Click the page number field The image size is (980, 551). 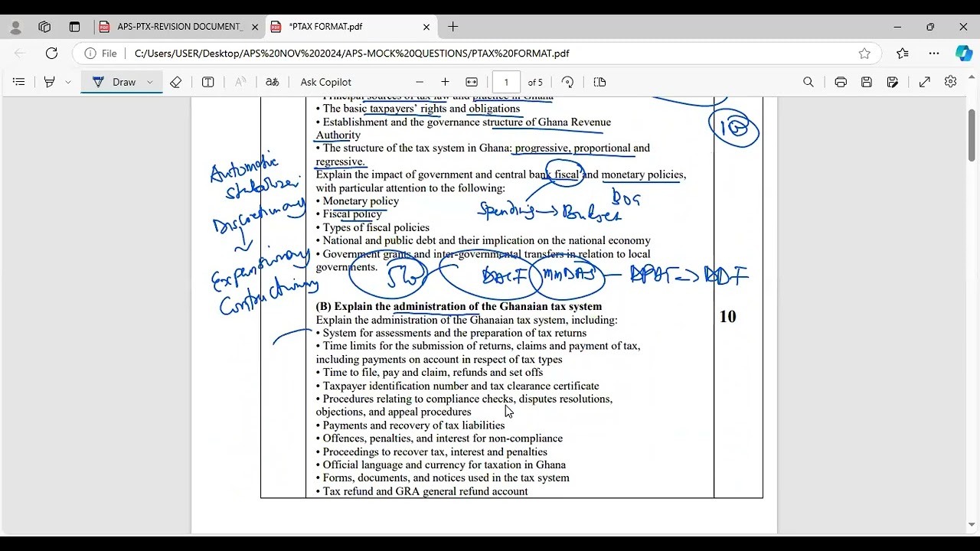click(506, 82)
